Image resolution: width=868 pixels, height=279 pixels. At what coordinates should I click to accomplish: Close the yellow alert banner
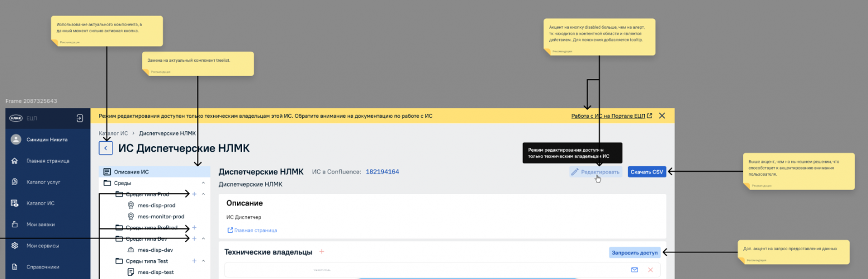coord(662,116)
